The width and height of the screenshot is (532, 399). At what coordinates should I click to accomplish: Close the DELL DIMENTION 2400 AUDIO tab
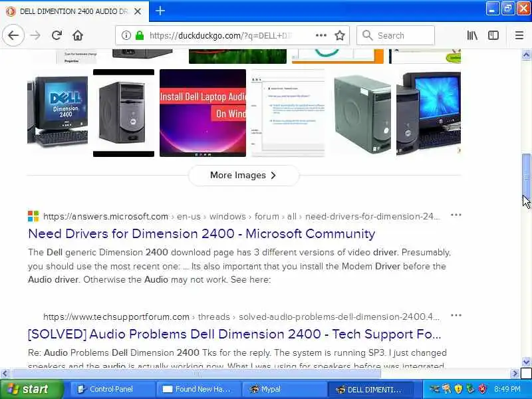(x=138, y=11)
